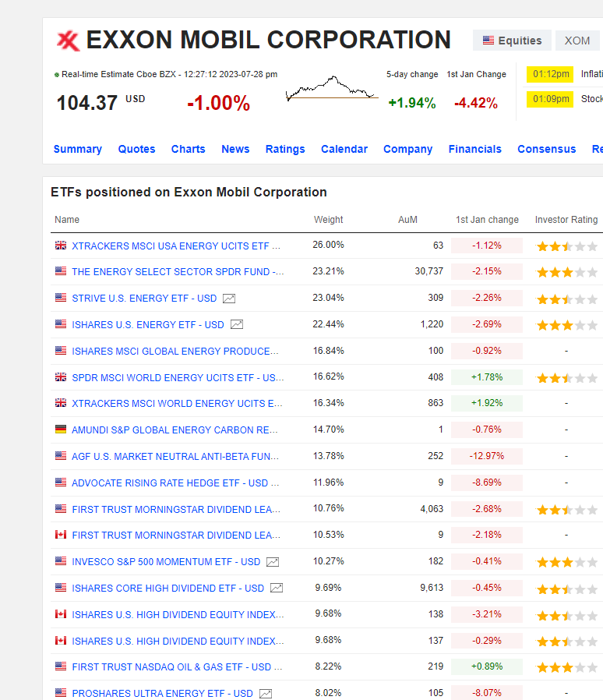Click the intraday price sparkline chart
This screenshot has width=603, height=700.
click(332, 88)
